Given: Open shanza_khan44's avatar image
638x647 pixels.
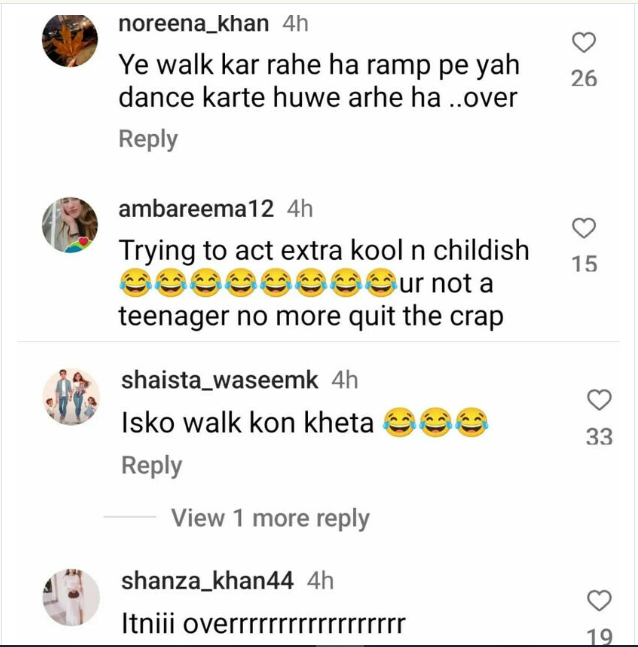Looking at the screenshot, I should coord(72,597).
